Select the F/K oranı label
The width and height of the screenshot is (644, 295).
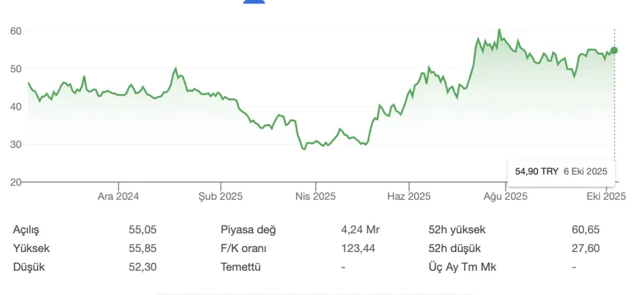244,249
